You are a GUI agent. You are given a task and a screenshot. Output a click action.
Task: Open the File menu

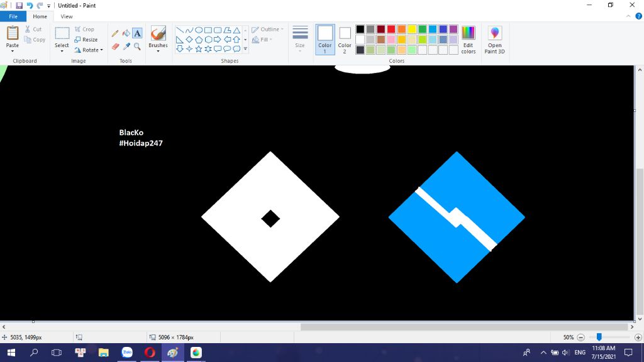(13, 16)
